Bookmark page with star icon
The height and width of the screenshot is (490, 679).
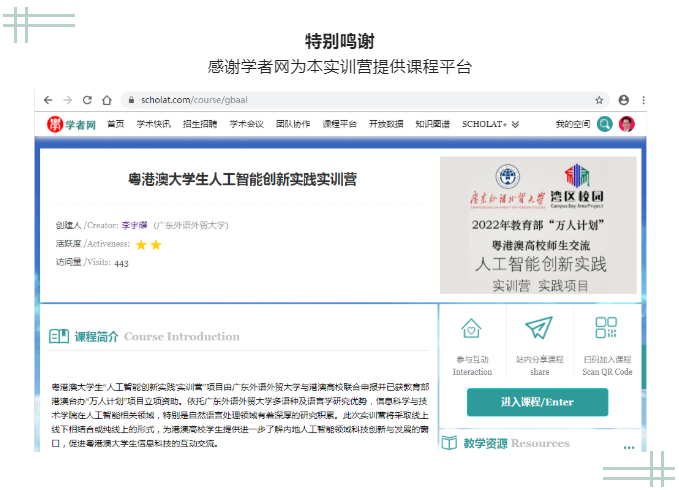tap(599, 100)
